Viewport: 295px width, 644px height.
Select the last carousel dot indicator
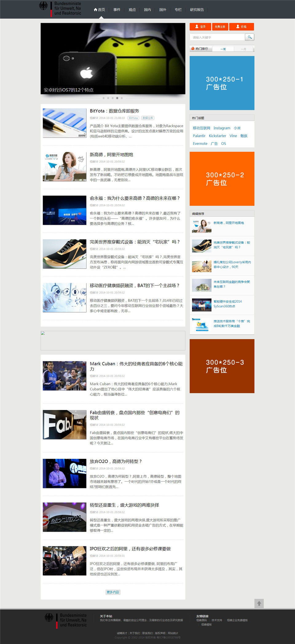point(122,98)
